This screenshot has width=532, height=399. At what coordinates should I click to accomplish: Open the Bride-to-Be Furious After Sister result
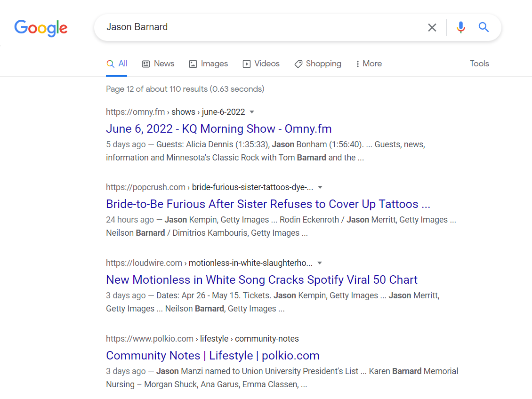tap(268, 204)
